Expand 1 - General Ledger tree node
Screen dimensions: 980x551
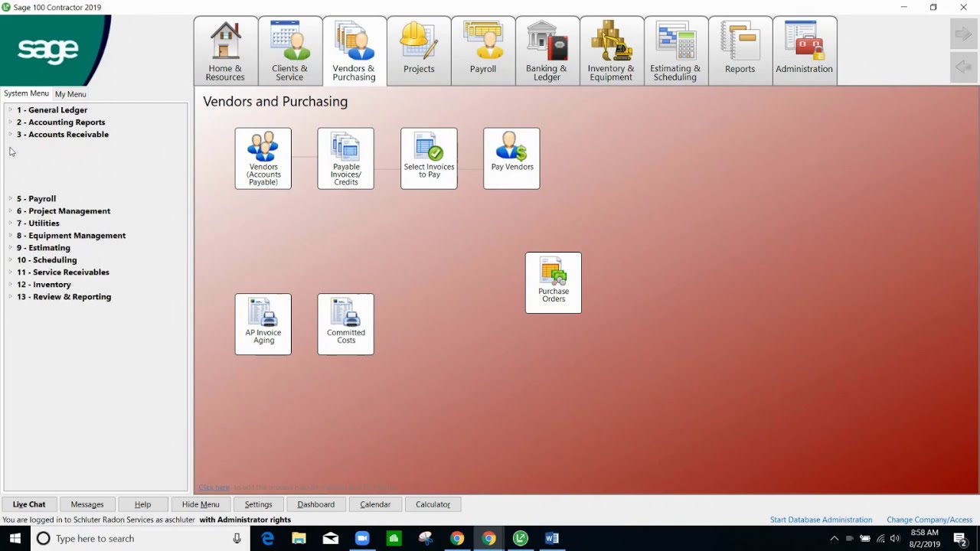(11, 110)
